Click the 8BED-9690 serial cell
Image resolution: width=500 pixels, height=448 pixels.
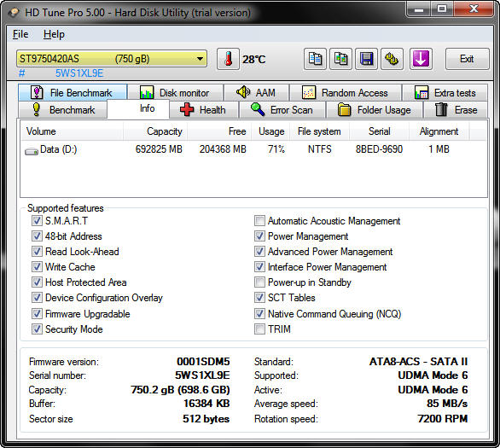379,149
